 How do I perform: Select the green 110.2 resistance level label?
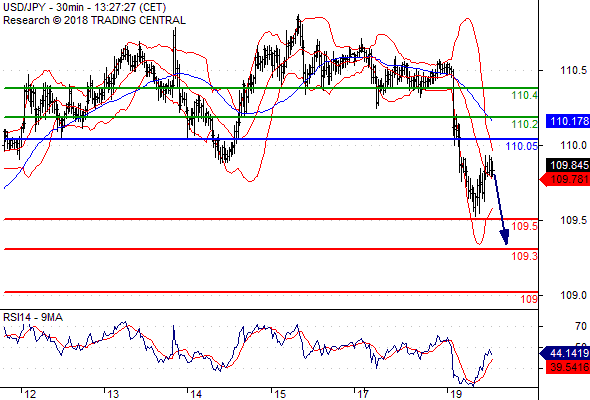[525, 124]
